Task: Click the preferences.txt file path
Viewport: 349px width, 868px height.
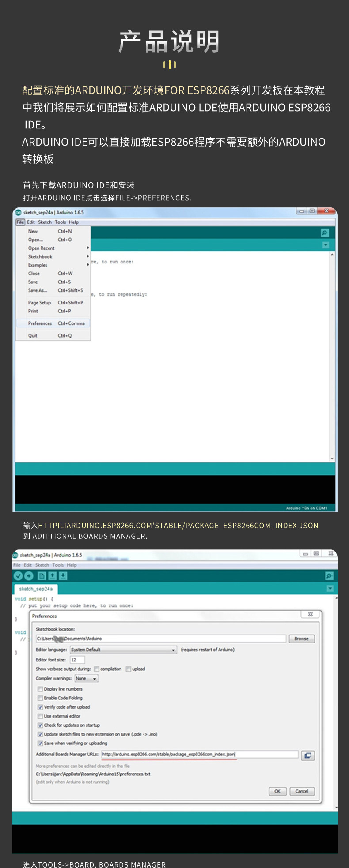Action: point(93,774)
